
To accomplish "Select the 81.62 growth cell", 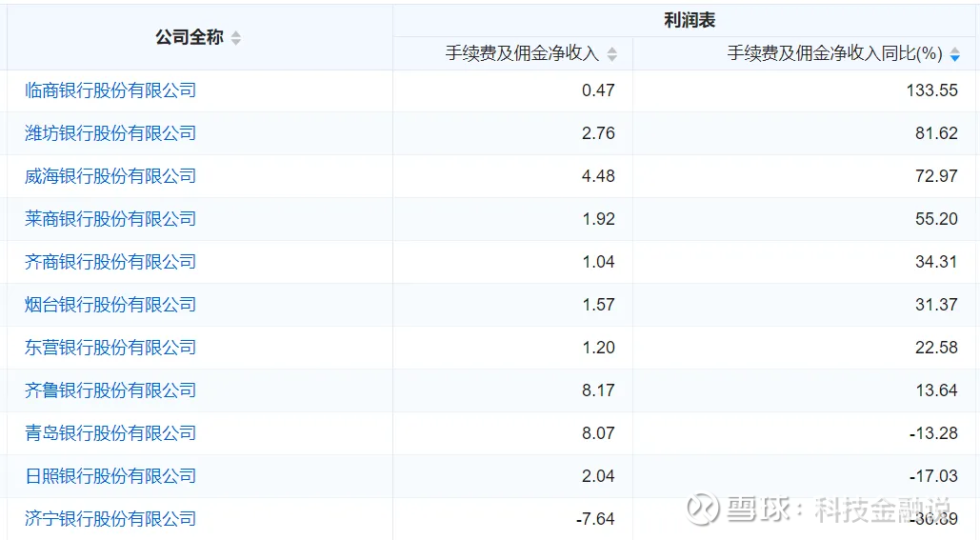I will point(804,133).
